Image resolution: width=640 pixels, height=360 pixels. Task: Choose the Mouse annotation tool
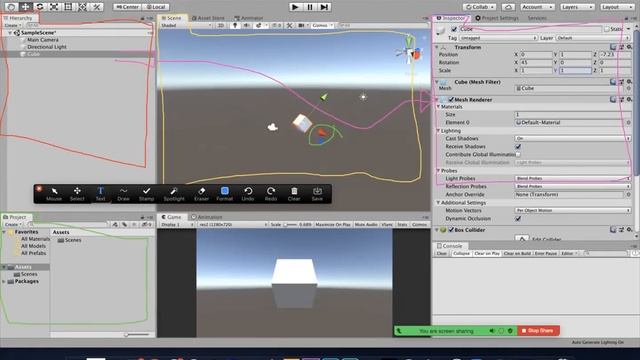pos(54,194)
